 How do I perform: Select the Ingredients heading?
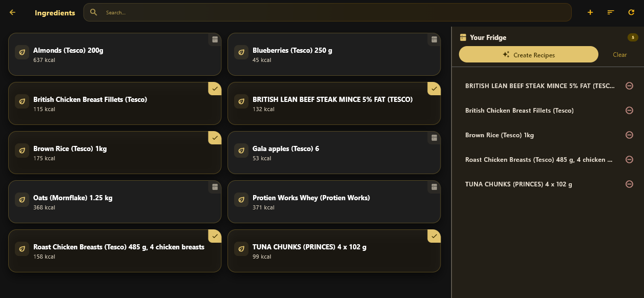[x=55, y=12]
